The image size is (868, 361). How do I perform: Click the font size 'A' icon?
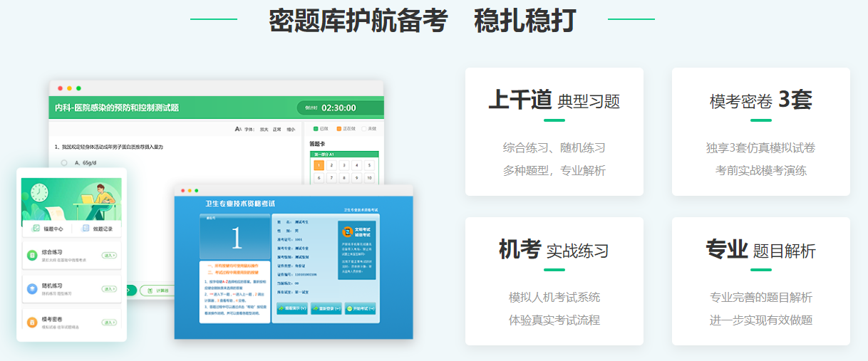click(237, 130)
